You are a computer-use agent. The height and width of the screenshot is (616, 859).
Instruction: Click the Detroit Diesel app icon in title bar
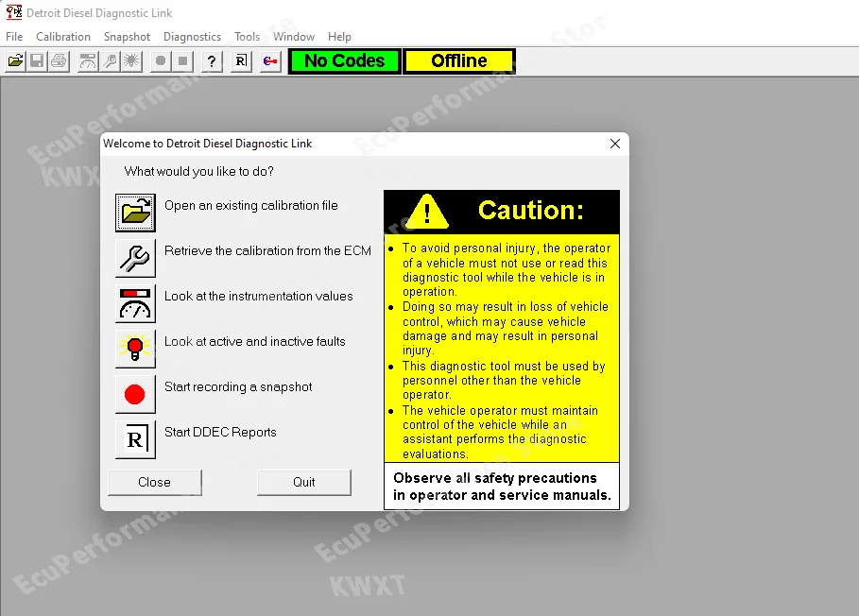coord(13,12)
